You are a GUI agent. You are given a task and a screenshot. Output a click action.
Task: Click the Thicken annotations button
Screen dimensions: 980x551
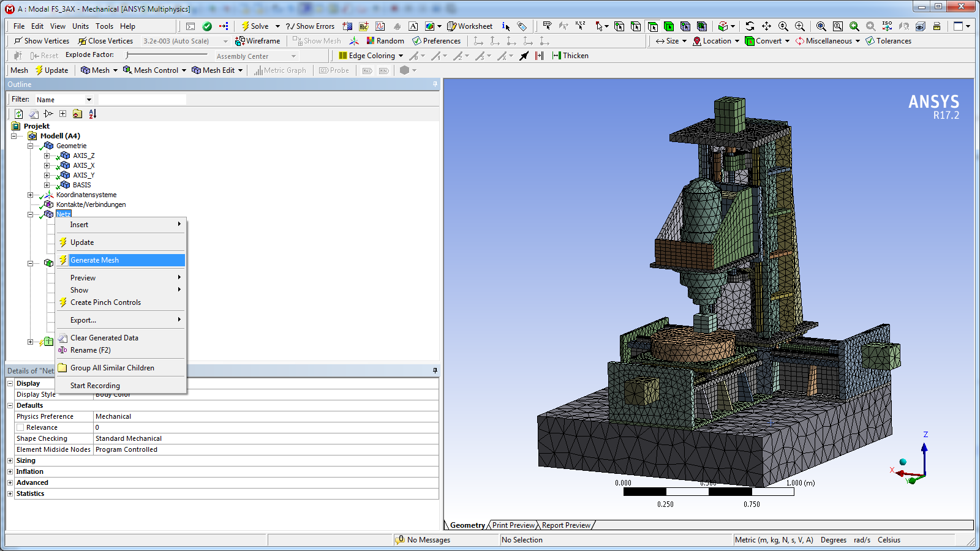(570, 56)
